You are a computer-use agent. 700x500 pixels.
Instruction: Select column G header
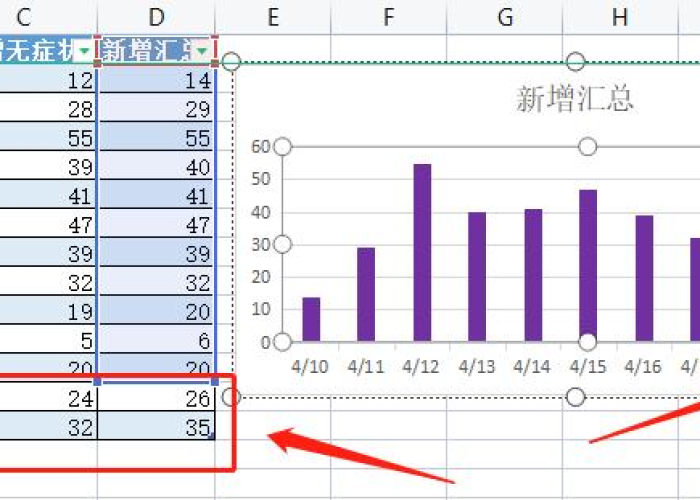pos(505,17)
